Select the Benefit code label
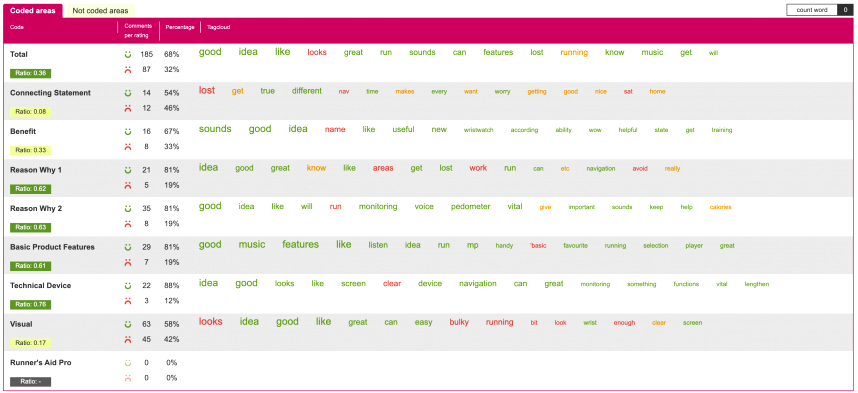The image size is (858, 393). (23, 131)
